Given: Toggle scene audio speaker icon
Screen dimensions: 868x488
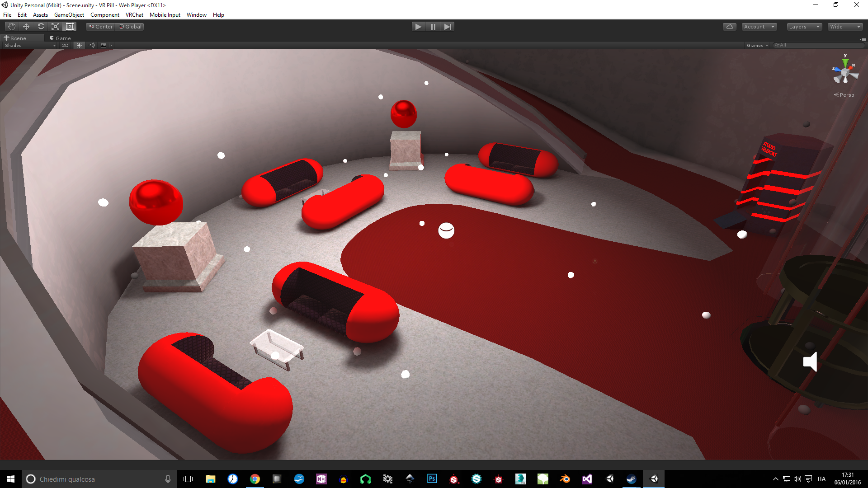Looking at the screenshot, I should [92, 45].
